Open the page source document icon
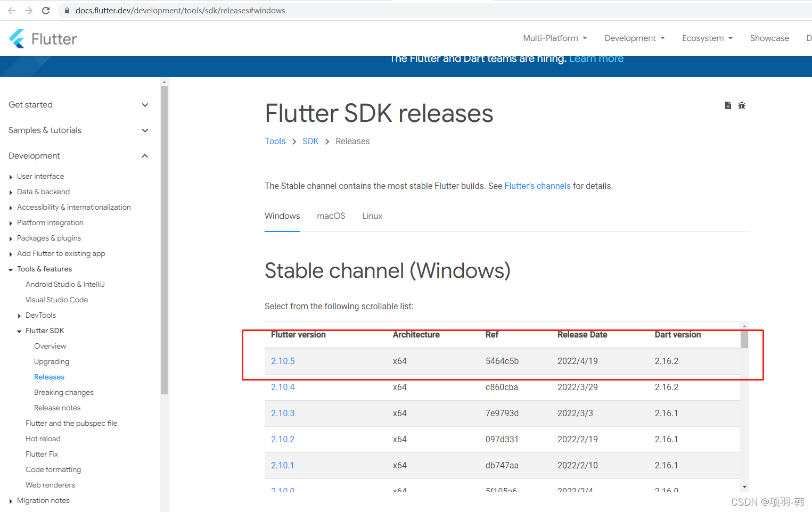Screen dimensions: 812x512 [728, 105]
